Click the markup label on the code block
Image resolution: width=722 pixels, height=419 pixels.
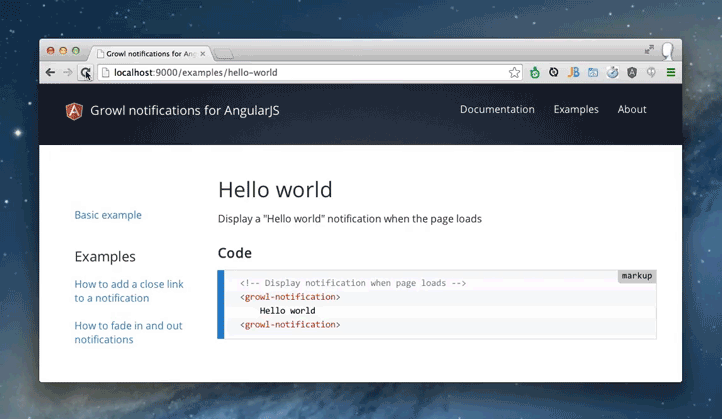pos(637,276)
